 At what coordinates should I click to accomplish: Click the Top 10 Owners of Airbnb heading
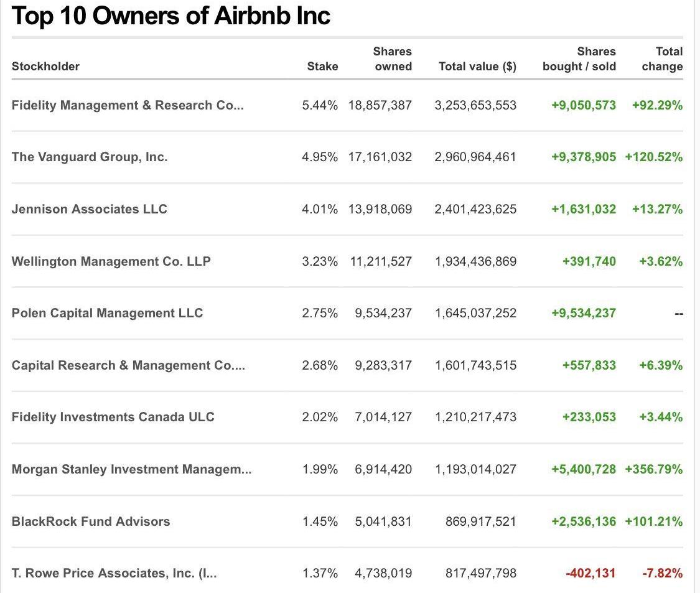(x=171, y=16)
